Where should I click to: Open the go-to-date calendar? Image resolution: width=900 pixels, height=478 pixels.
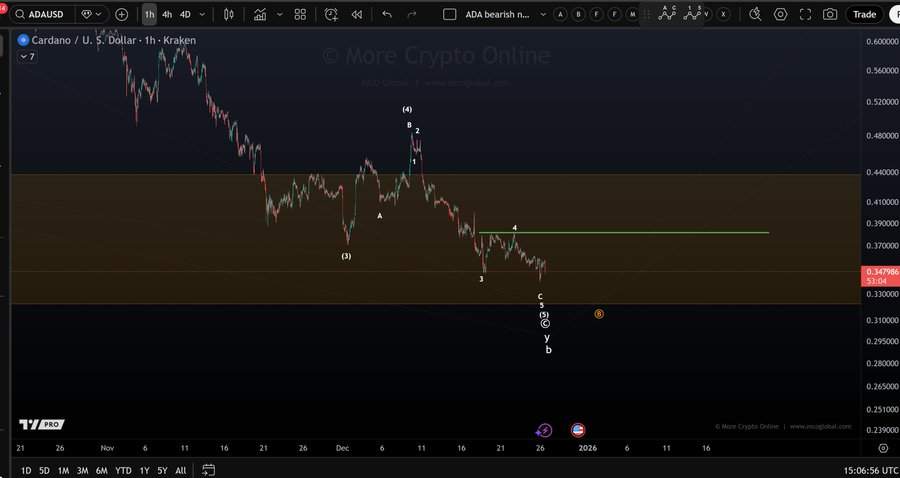[208, 470]
